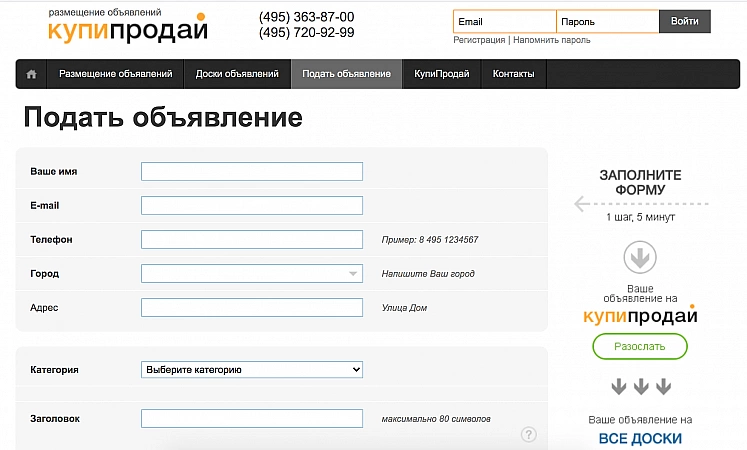Click the home icon in navigation bar
Viewport: 747px width, 450px height.
click(x=31, y=74)
